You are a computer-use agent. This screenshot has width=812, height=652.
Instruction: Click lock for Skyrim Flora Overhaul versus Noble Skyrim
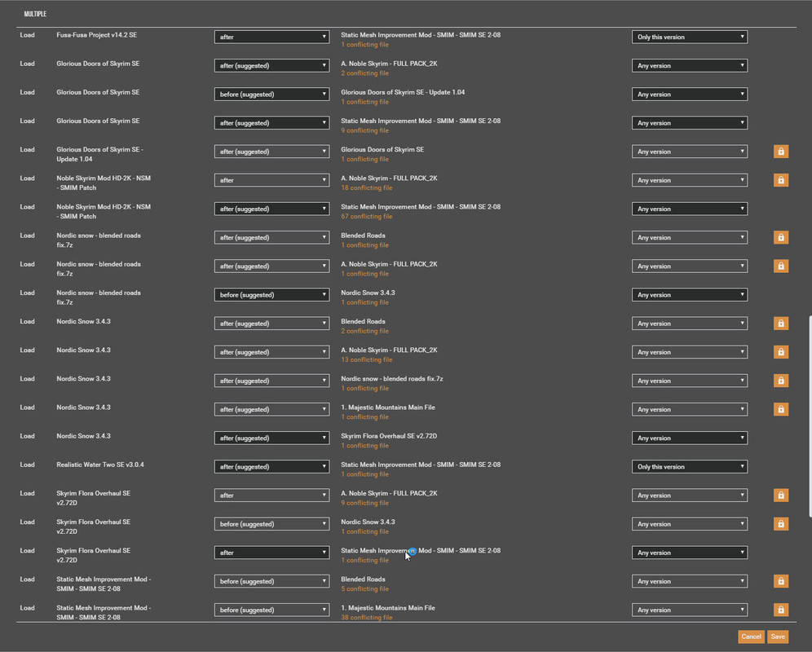click(x=781, y=495)
